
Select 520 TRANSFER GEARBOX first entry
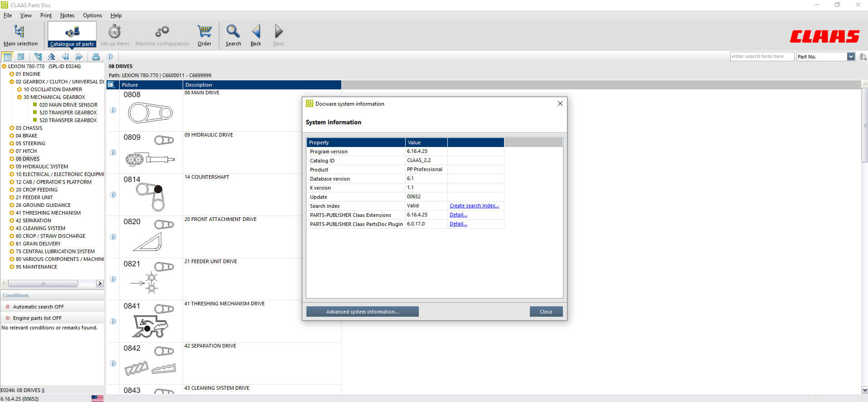point(68,113)
